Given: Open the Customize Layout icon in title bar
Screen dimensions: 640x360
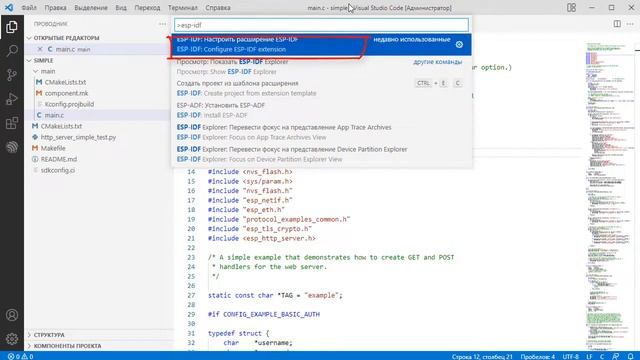Looking at the screenshot, I should (571, 7).
